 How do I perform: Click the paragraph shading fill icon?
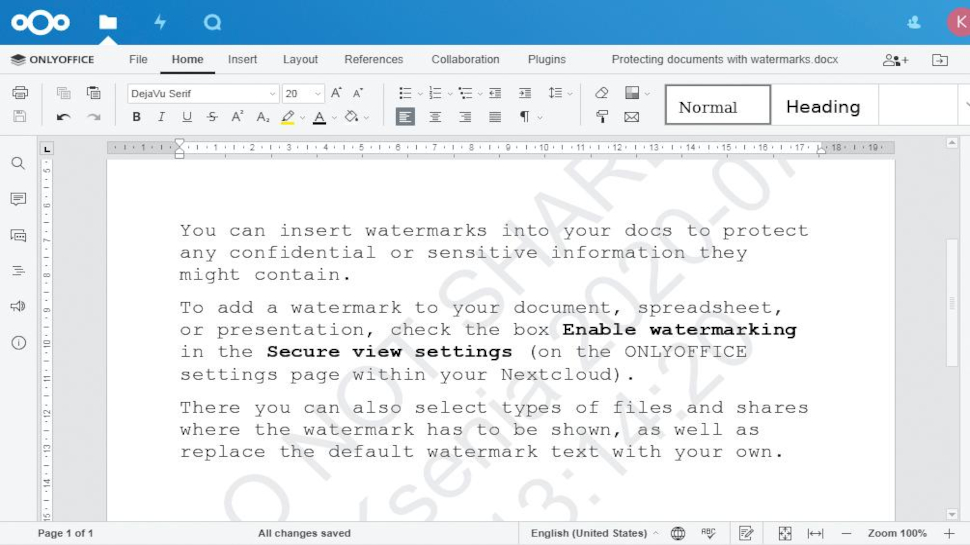(351, 117)
